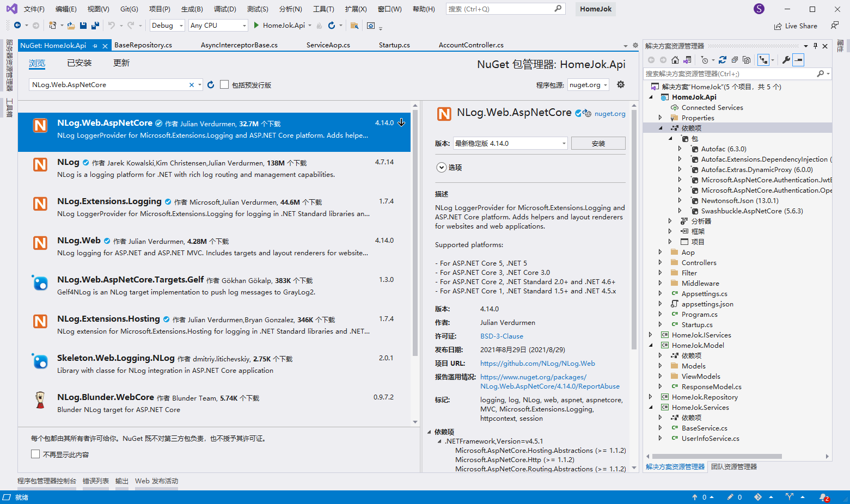Refresh the NuGet package search results
Image resolution: width=850 pixels, height=504 pixels.
coord(211,85)
